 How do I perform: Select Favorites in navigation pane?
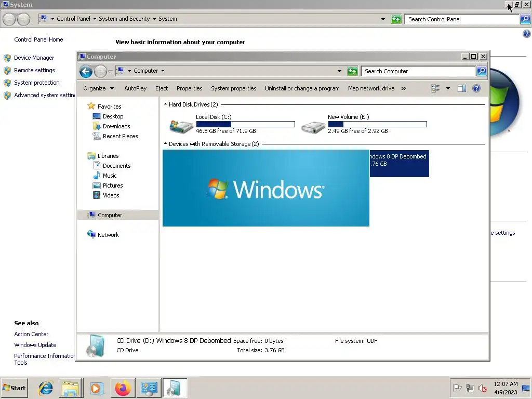[x=109, y=106]
